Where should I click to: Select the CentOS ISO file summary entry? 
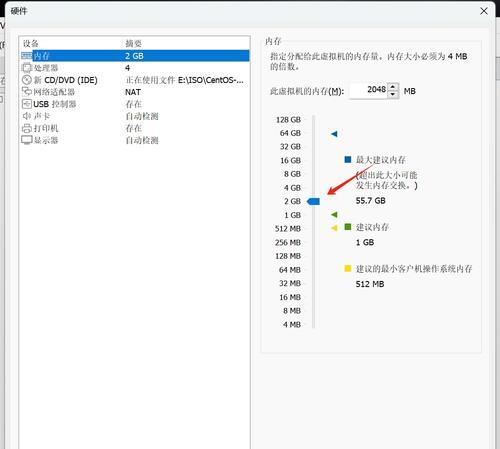[184, 80]
